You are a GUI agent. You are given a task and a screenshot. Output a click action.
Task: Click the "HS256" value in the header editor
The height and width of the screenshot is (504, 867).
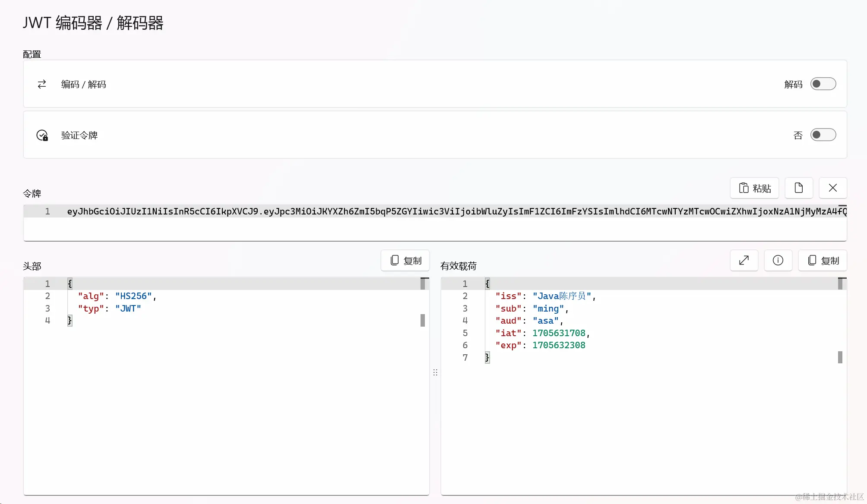pyautogui.click(x=133, y=296)
